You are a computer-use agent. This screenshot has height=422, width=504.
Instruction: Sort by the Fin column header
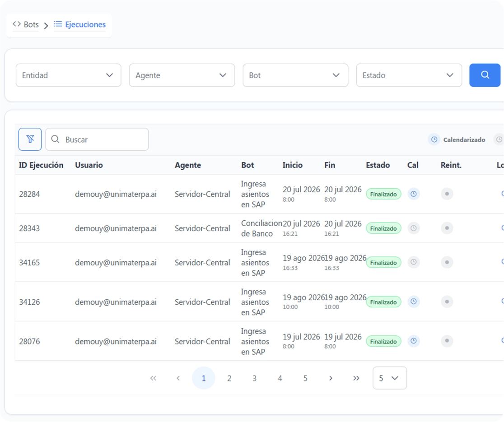(330, 165)
